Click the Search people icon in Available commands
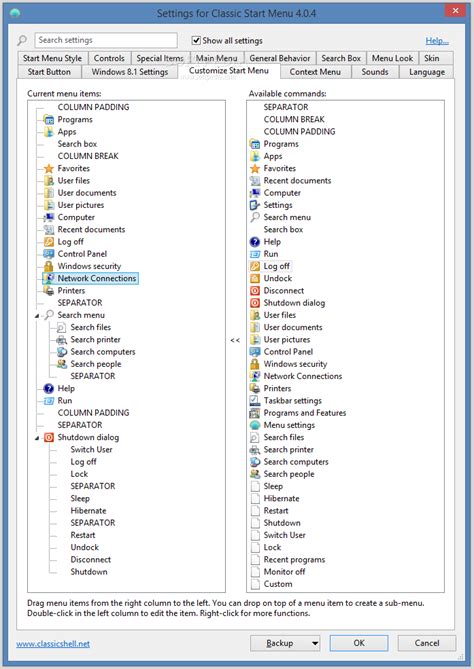This screenshot has height=669, width=474. (255, 474)
